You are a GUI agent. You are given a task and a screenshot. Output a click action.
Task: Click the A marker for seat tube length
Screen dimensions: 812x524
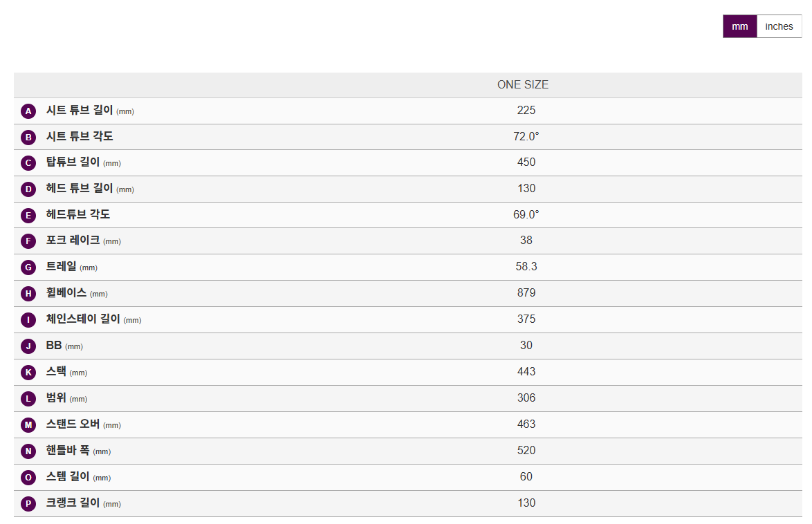(28, 111)
